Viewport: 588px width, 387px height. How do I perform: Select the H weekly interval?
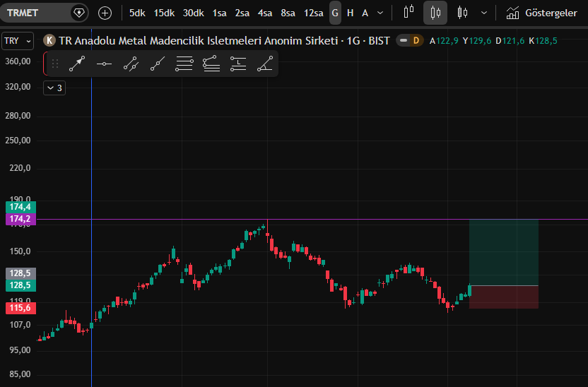tap(351, 13)
